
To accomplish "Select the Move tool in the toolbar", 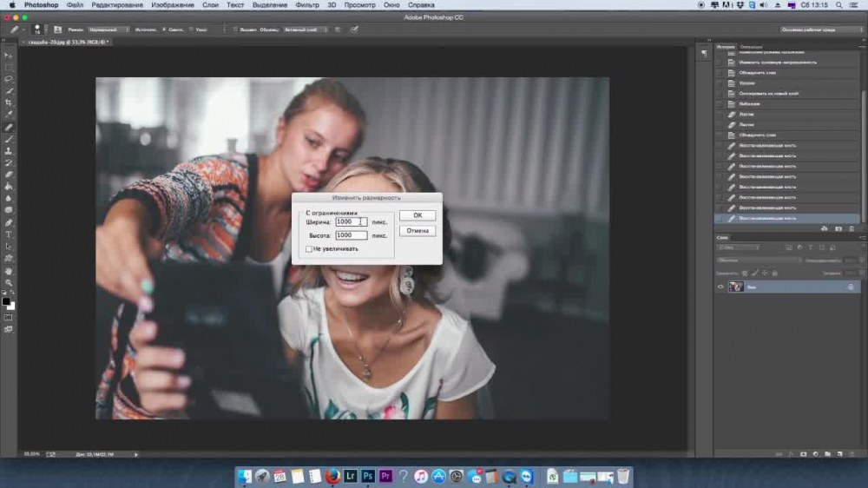I will click(10, 55).
